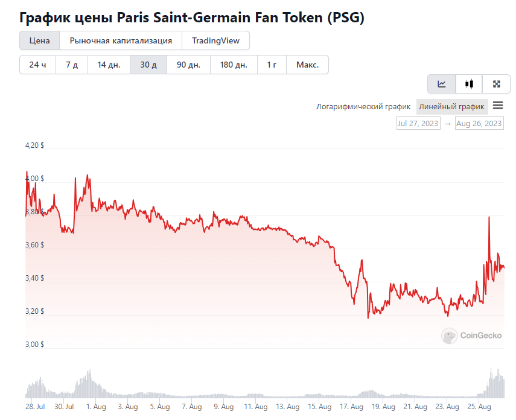516x420 pixels.
Task: Open fullscreen chart expand icon
Action: click(496, 84)
